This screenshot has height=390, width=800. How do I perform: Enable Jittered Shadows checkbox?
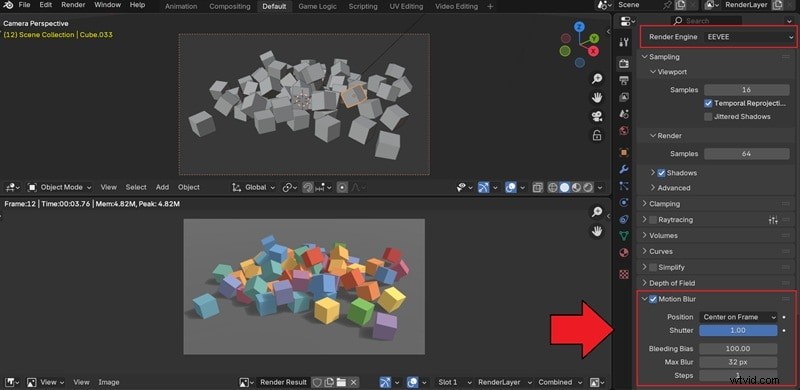(708, 117)
